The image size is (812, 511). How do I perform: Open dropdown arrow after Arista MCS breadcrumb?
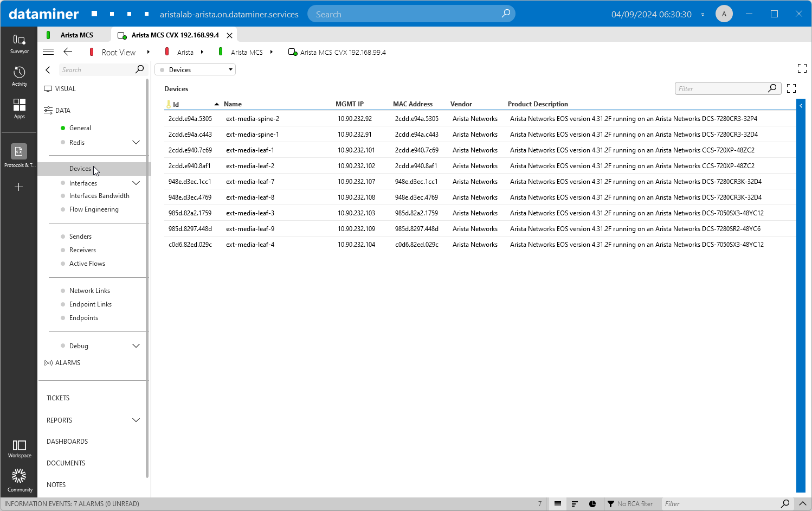pyautogui.click(x=271, y=52)
